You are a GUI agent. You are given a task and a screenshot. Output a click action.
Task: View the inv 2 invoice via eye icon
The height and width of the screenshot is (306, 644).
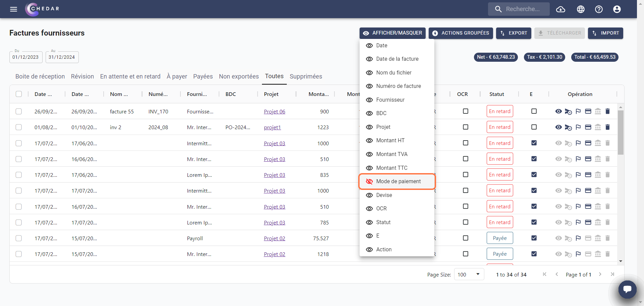pyautogui.click(x=558, y=127)
